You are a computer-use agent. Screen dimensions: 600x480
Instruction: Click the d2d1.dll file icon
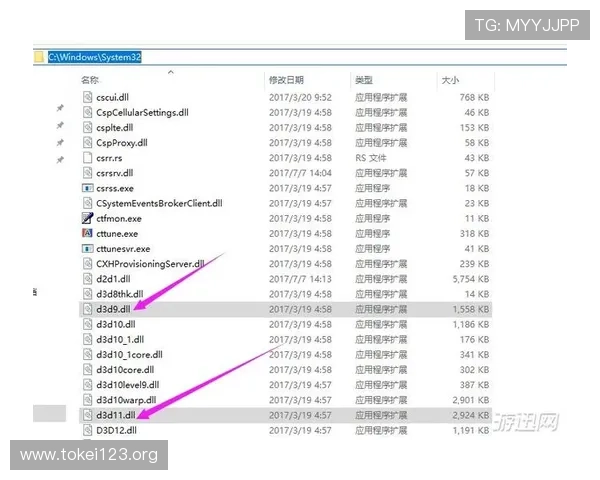(88, 279)
